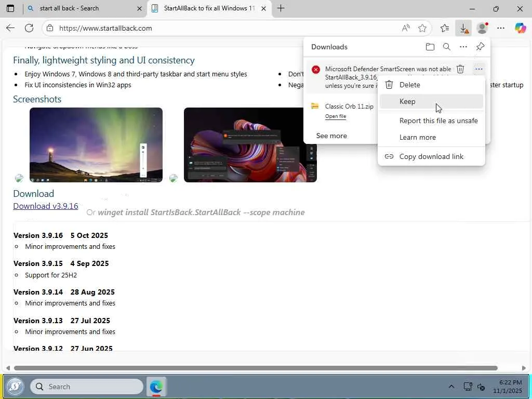Click the horizontal scrollbar thumb
The image size is (532, 399).
pos(256,368)
